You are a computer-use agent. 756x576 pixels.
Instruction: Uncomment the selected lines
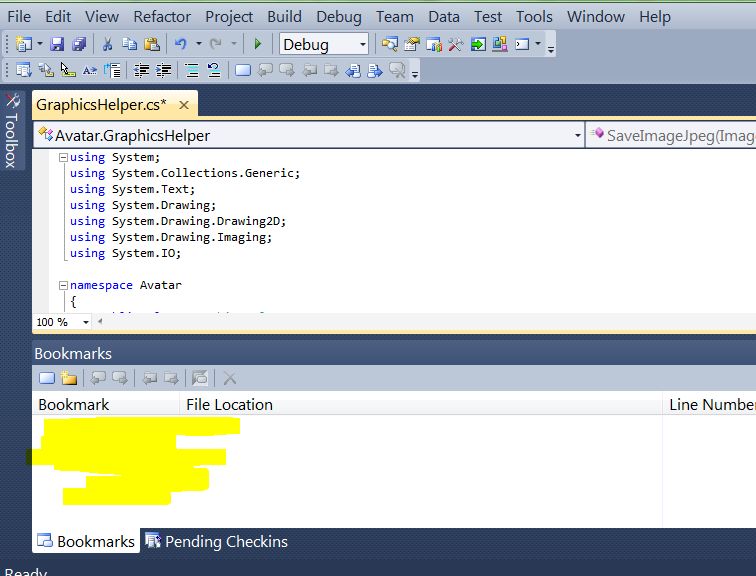(x=214, y=70)
